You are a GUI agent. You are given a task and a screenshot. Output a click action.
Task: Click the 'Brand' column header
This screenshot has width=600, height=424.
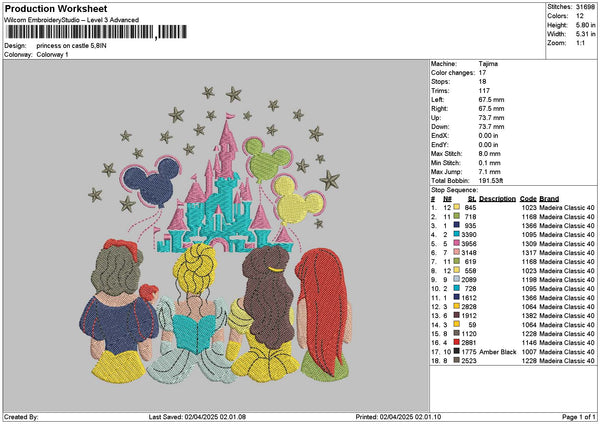549,199
